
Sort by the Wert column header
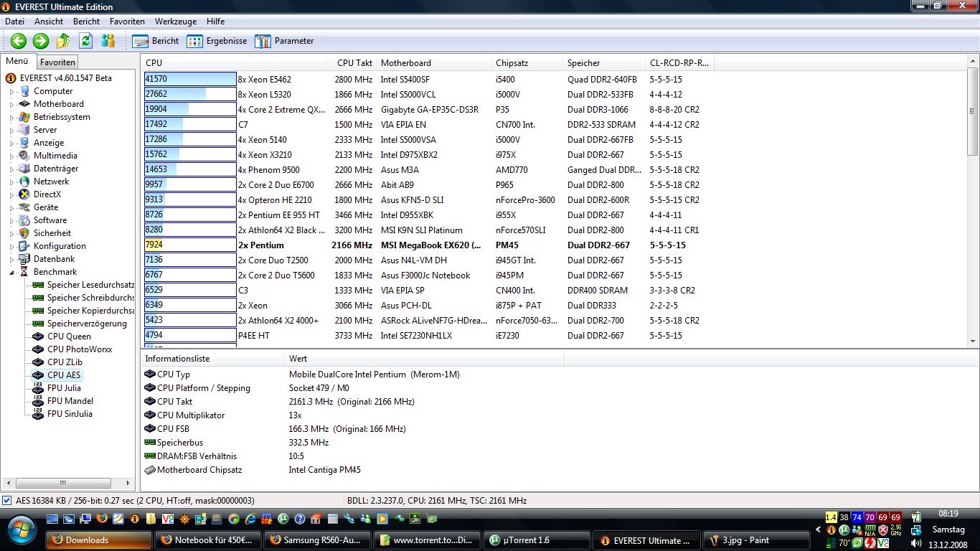(424, 358)
